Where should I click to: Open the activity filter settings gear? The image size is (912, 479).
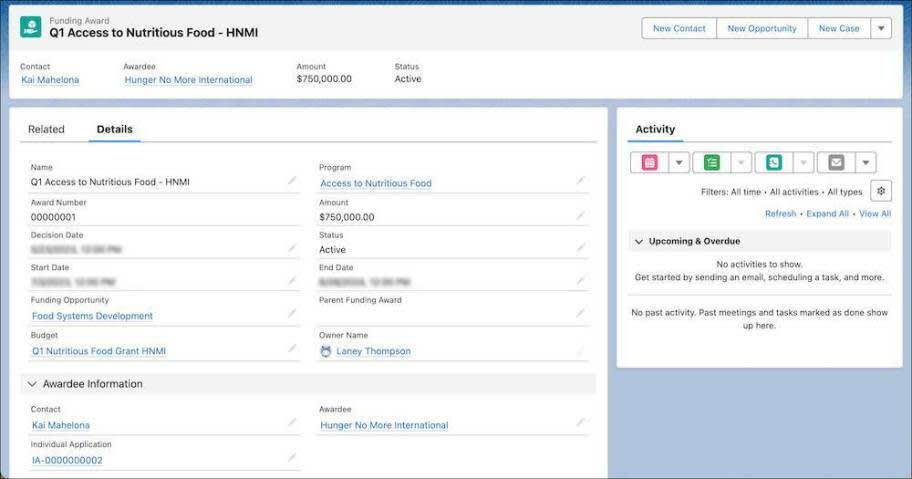[x=881, y=191]
